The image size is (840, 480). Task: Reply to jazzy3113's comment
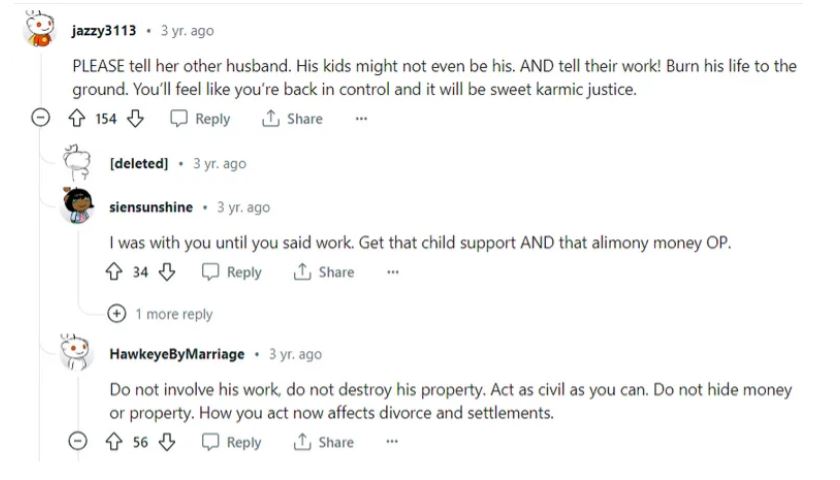click(x=200, y=119)
